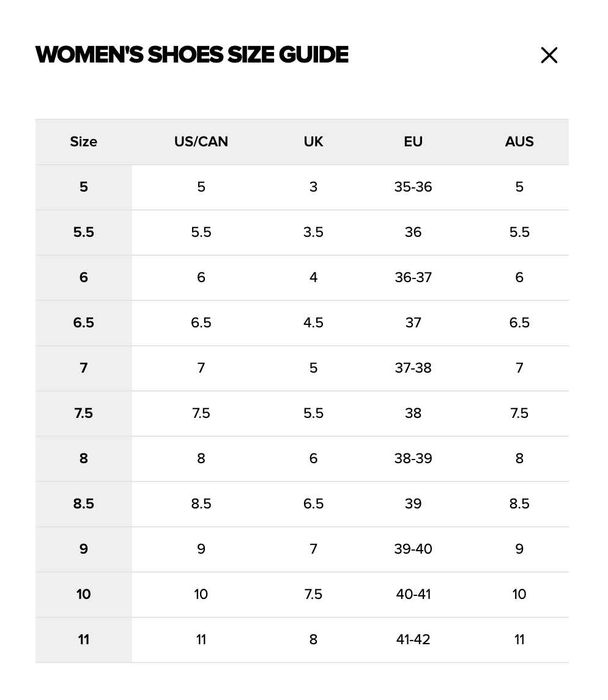Screen dimensions: 608x700
Task: Click the EU column header
Action: tap(413, 142)
